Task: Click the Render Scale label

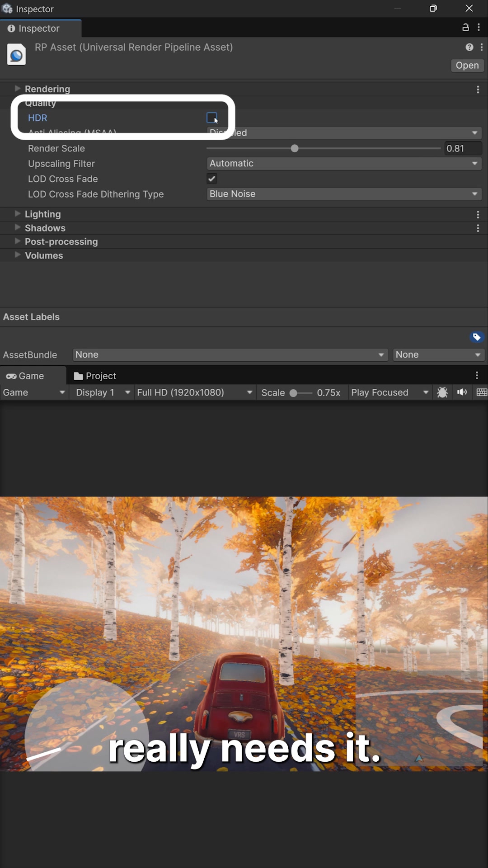Action: click(56, 148)
